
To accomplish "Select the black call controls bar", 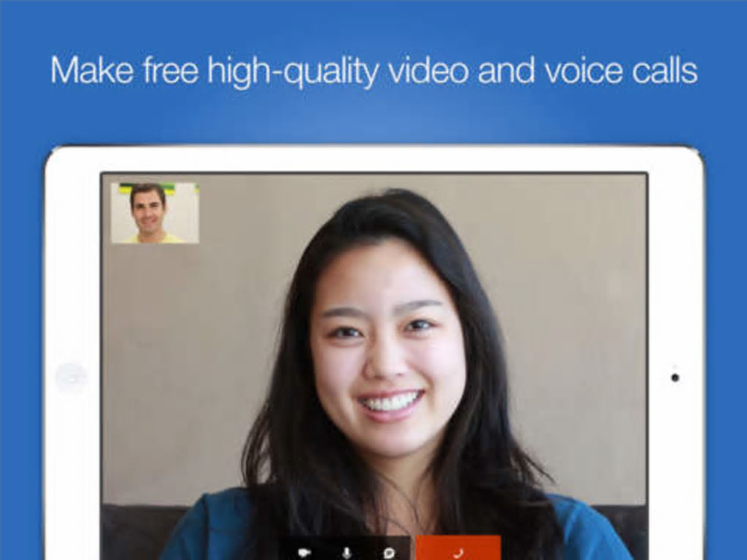I will (344, 548).
